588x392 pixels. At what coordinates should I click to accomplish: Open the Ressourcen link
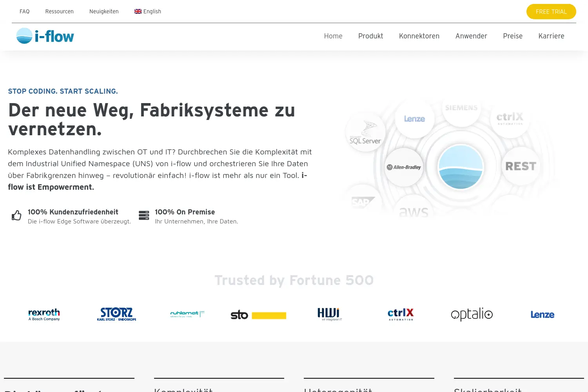click(60, 11)
